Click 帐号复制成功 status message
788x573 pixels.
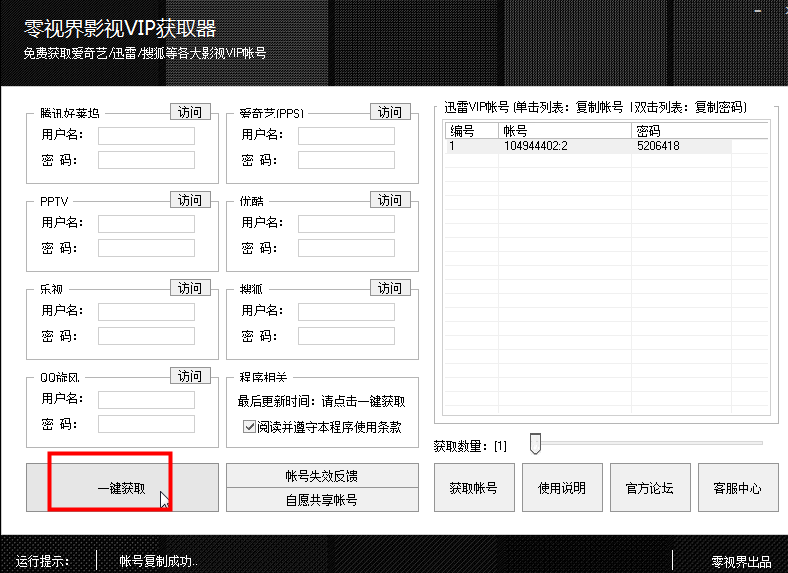[x=158, y=561]
